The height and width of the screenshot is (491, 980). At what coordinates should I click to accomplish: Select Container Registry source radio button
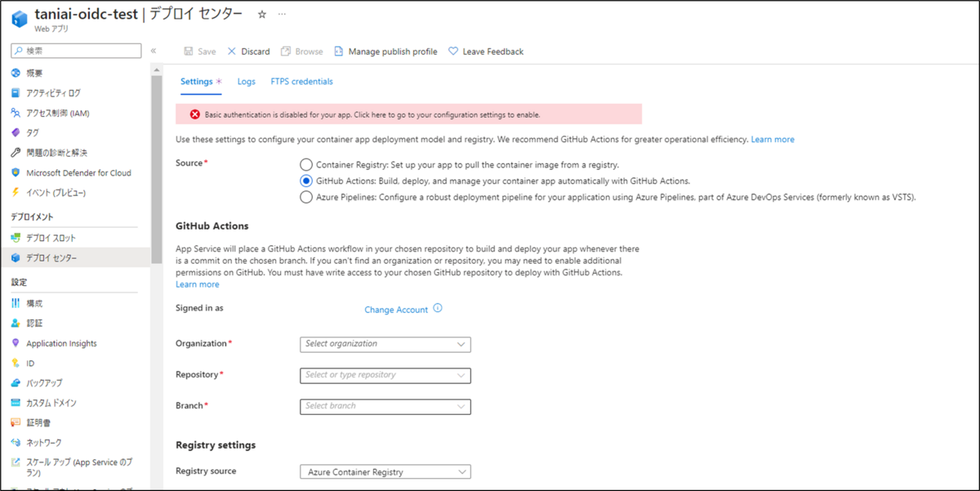306,164
